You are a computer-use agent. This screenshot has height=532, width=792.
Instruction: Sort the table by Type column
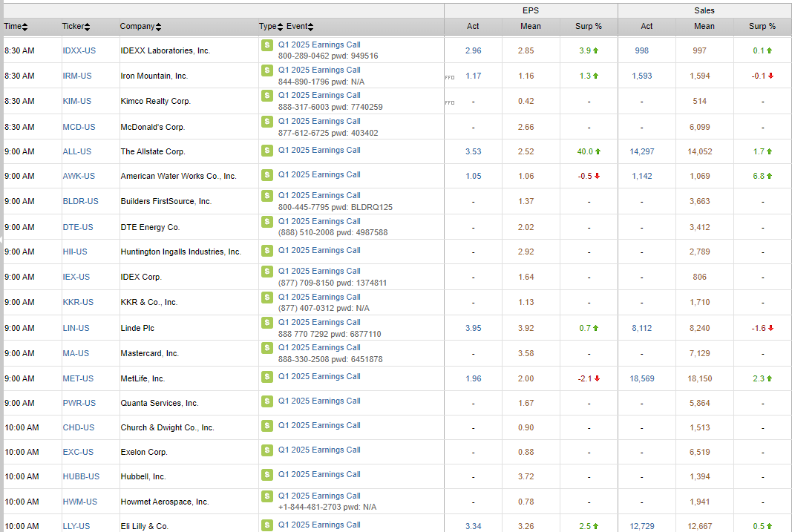coord(271,26)
